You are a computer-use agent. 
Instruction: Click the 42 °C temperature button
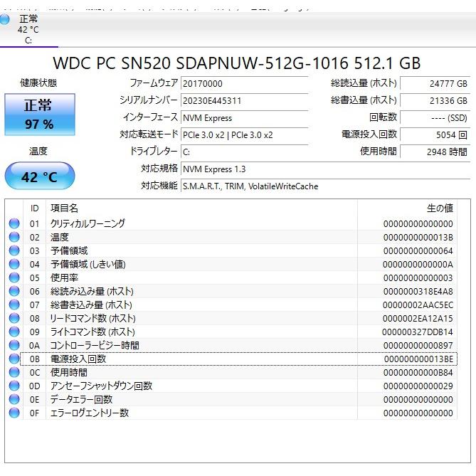(40, 176)
